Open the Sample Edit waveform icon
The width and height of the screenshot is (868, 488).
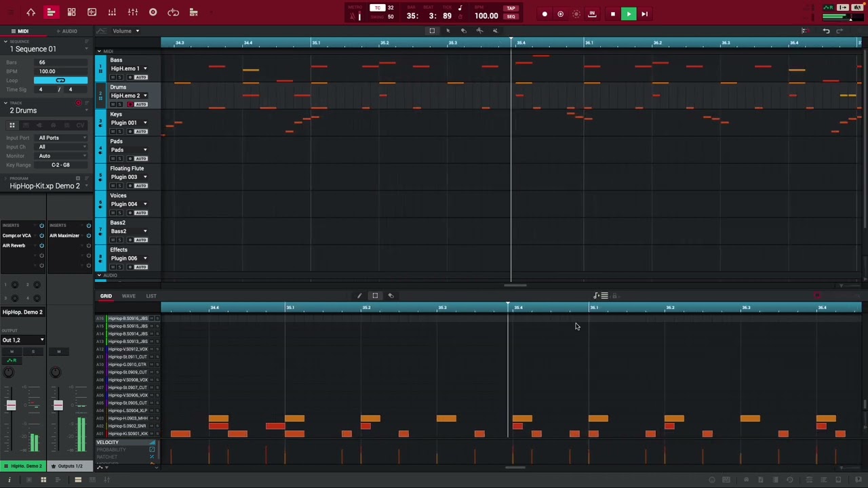coord(92,12)
